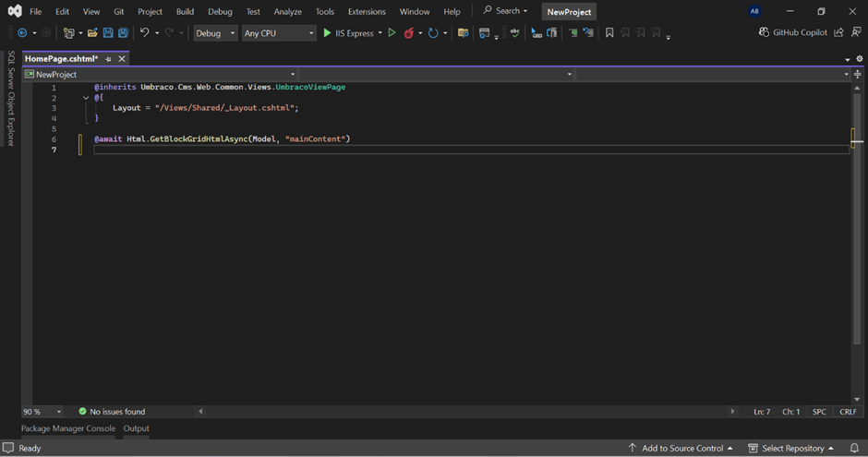
Task: Collapse the code block on line 2
Action: (x=86, y=98)
